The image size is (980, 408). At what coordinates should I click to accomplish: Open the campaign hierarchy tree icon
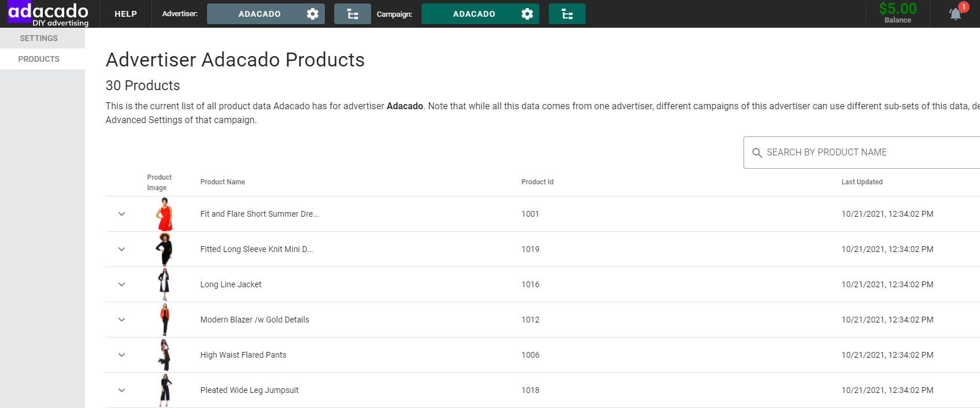point(567,14)
